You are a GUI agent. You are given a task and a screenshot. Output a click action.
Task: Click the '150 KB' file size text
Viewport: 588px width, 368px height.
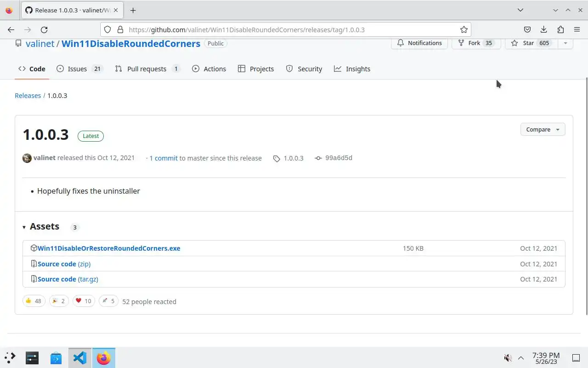tap(413, 248)
